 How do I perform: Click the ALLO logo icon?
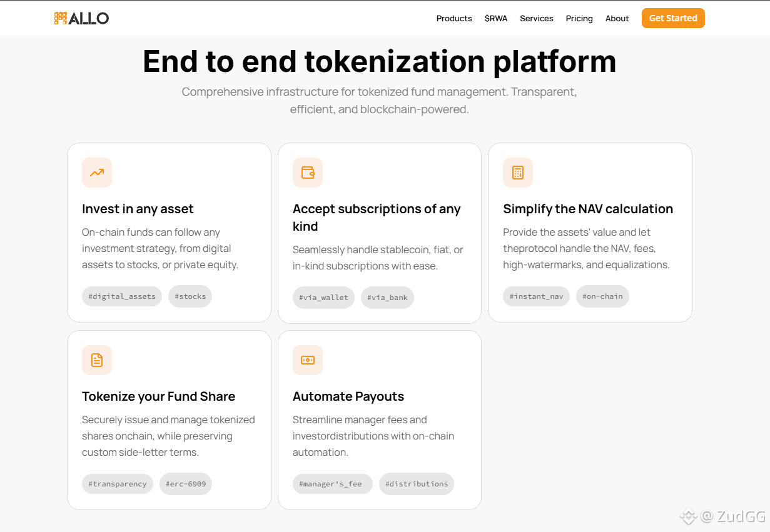[x=61, y=18]
